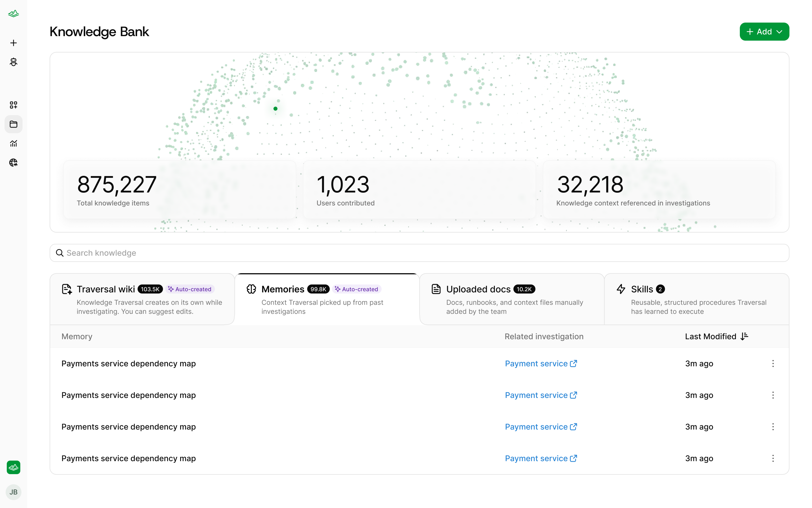The width and height of the screenshot is (812, 508).
Task: Sort by the Last Modified column header
Action: click(717, 336)
